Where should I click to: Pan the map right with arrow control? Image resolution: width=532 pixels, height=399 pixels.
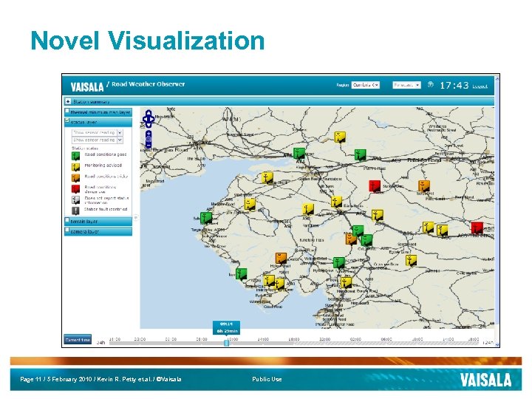[151, 119]
